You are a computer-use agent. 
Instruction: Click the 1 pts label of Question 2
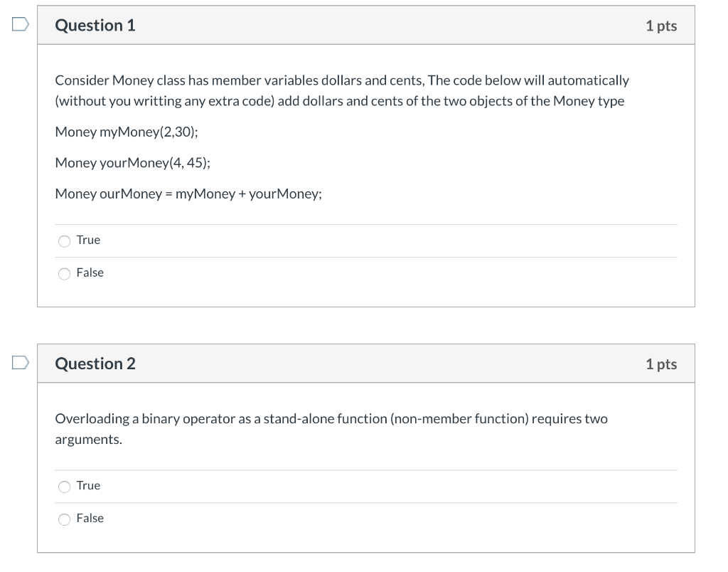click(x=661, y=364)
